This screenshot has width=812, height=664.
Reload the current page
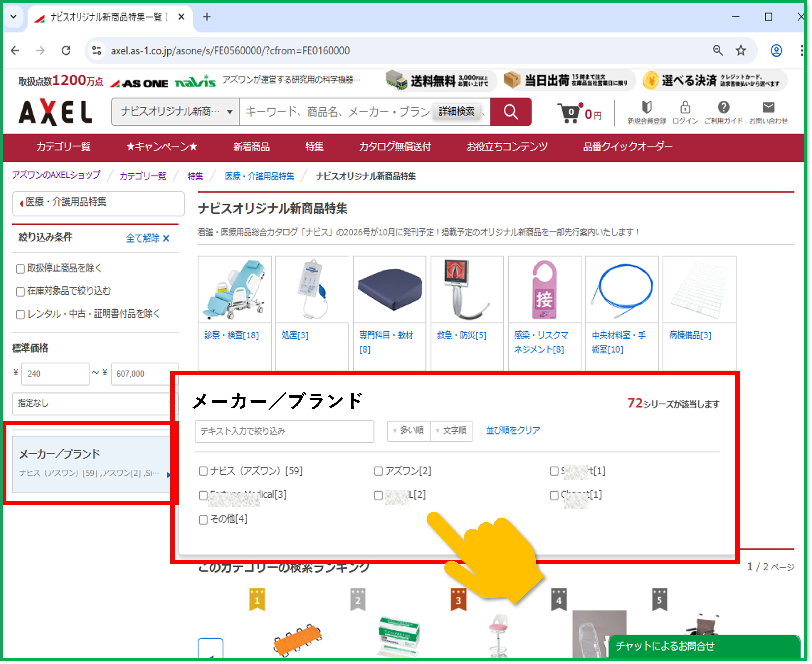(x=66, y=50)
